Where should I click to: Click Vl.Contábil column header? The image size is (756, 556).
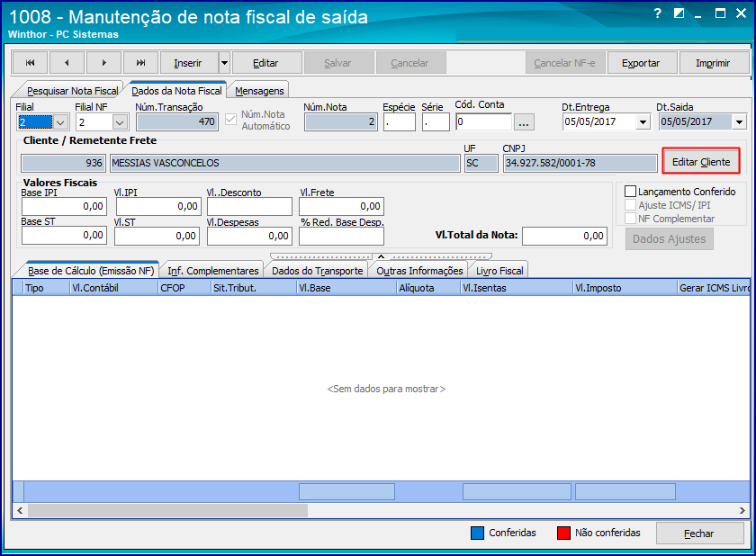(x=114, y=288)
